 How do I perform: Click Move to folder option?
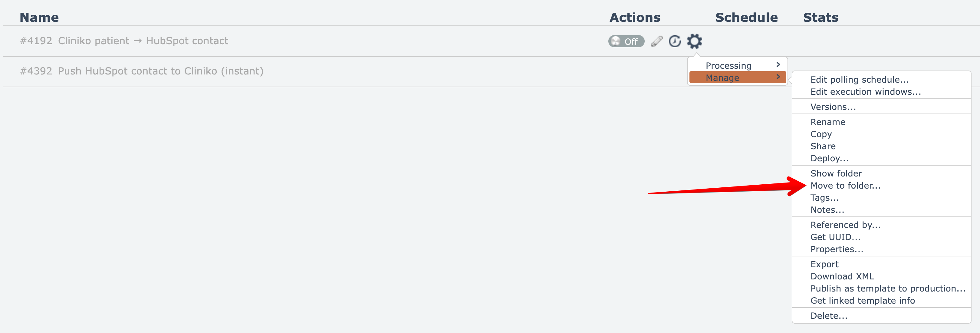[845, 186]
